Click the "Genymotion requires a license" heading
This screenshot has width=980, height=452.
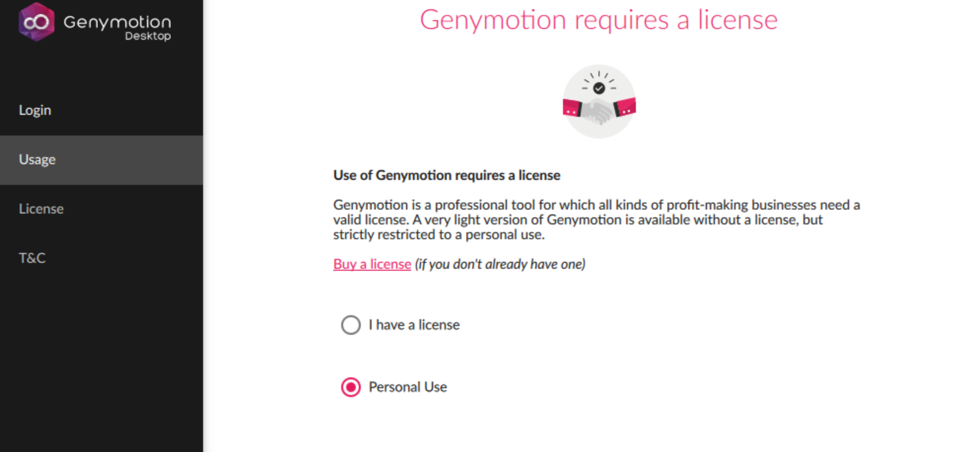pyautogui.click(x=599, y=20)
